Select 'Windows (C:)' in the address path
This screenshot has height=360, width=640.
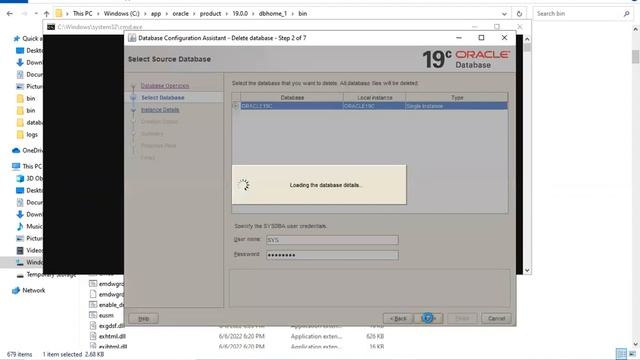coord(121,13)
